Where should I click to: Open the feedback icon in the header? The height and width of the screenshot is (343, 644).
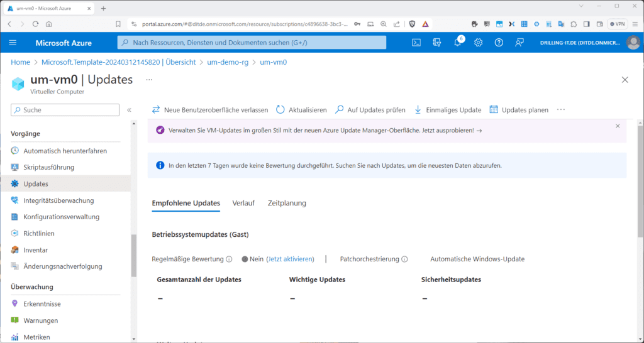519,43
